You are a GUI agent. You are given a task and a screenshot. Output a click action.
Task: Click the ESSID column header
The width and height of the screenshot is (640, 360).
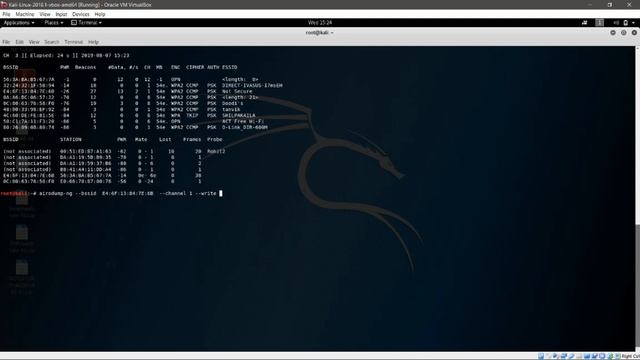229,67
